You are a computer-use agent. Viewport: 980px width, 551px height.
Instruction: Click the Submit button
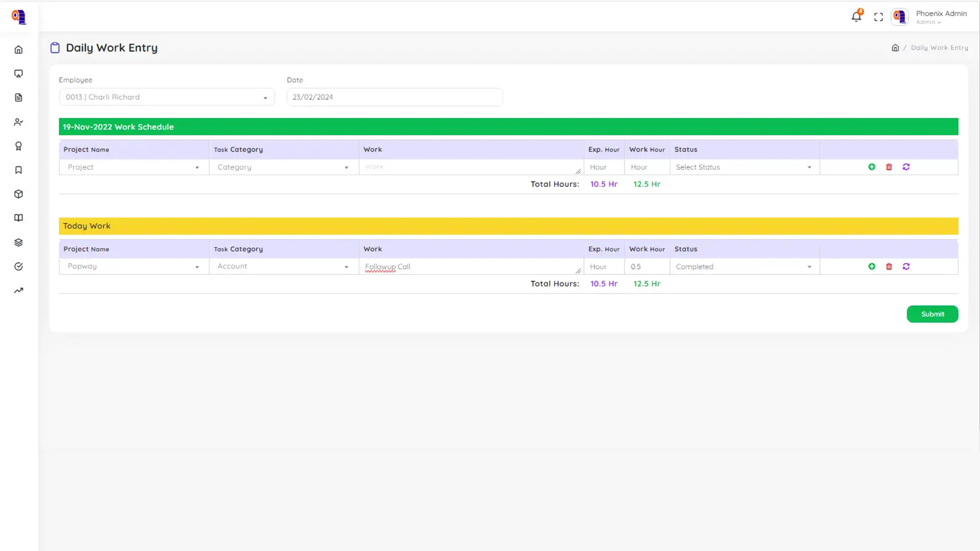932,314
